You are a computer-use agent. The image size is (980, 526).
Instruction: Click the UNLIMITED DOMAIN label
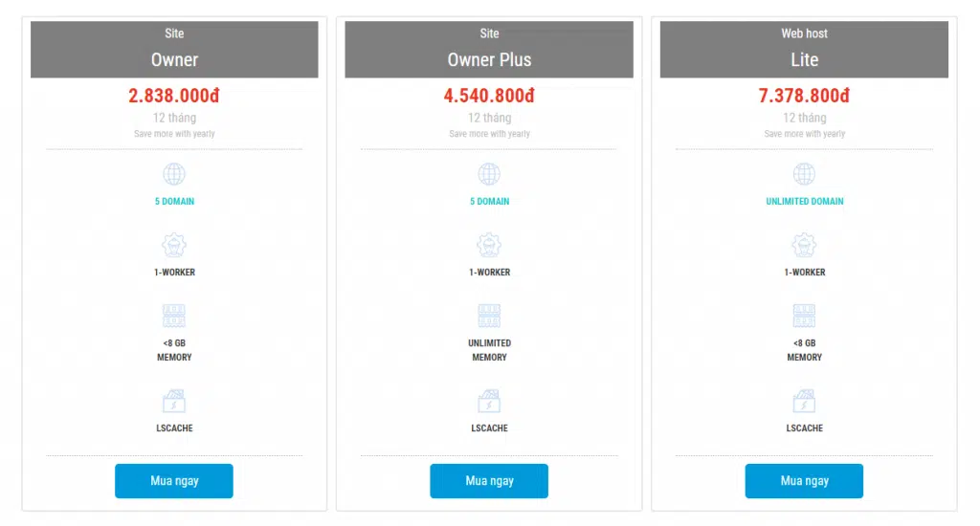pos(804,201)
